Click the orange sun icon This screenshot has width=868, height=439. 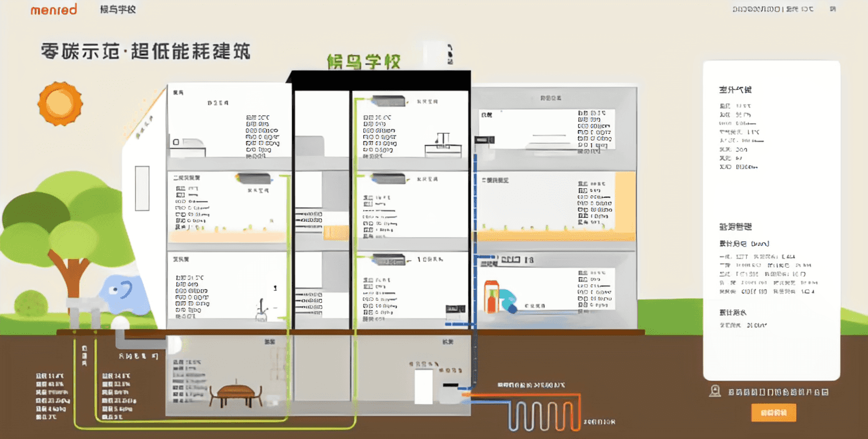tap(60, 103)
